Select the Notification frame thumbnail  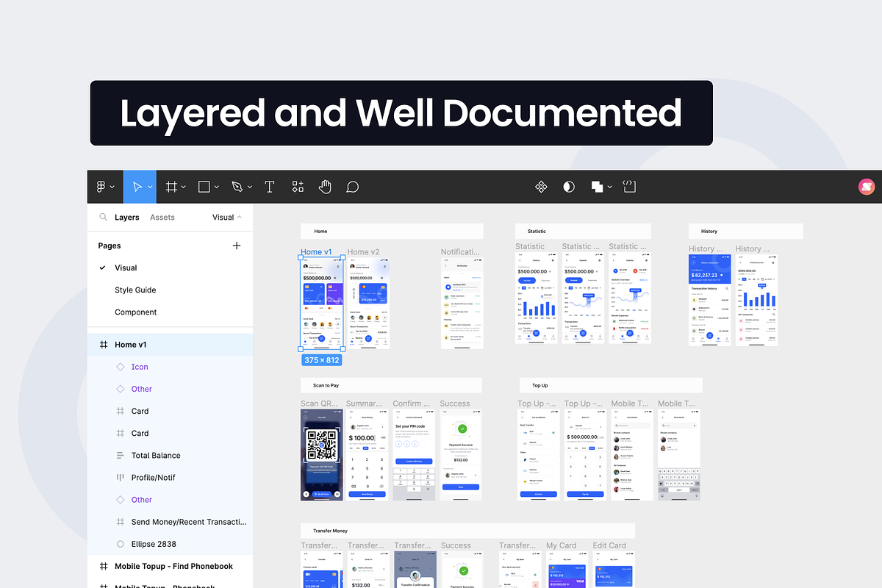[462, 303]
